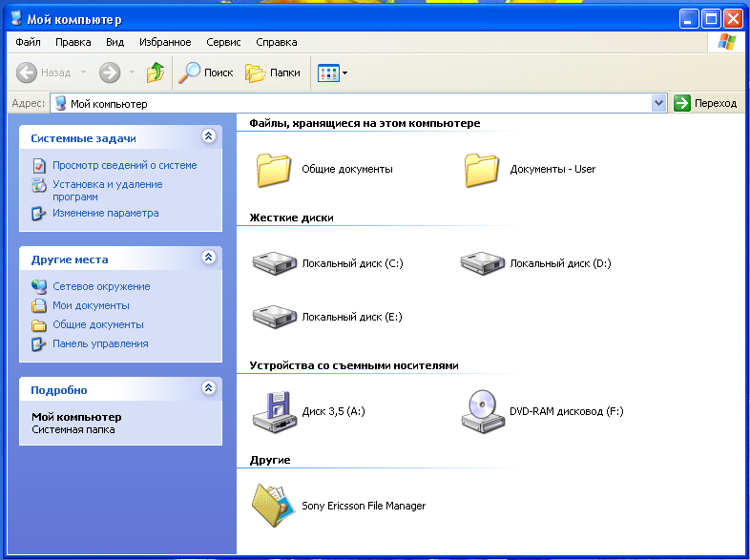Select DVD-RAM дисковод (F:) icon
The image size is (750, 560).
(483, 412)
